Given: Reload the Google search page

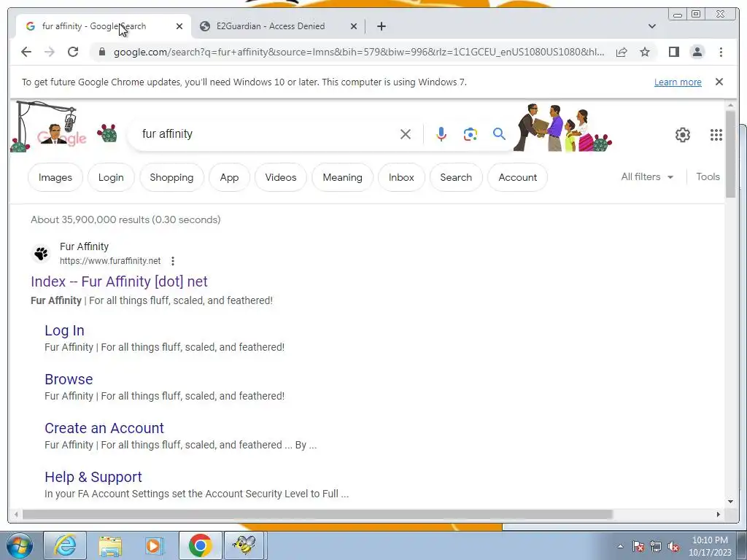Looking at the screenshot, I should pyautogui.click(x=73, y=52).
